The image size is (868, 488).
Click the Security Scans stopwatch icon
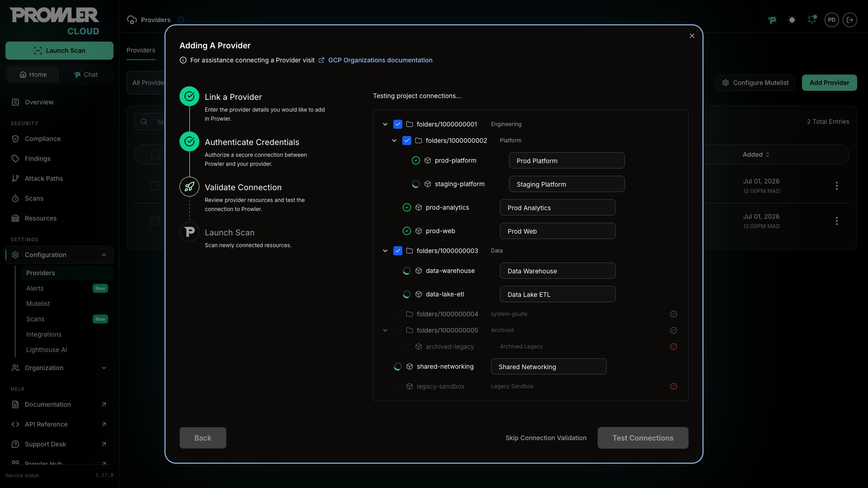pos(15,198)
